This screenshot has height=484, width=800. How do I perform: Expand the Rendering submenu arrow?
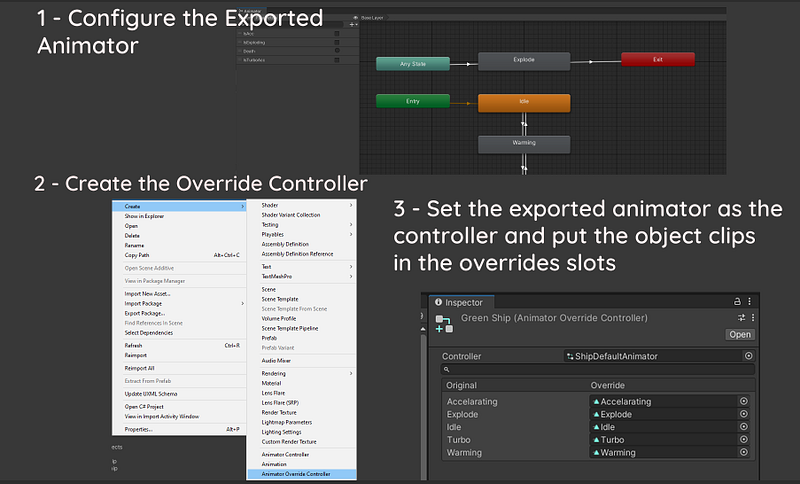pos(351,373)
